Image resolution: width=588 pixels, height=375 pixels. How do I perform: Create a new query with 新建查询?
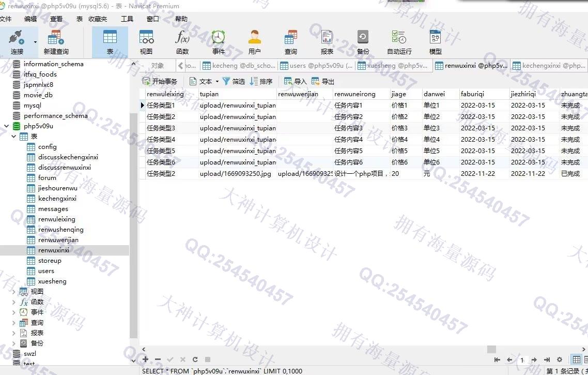[56, 42]
